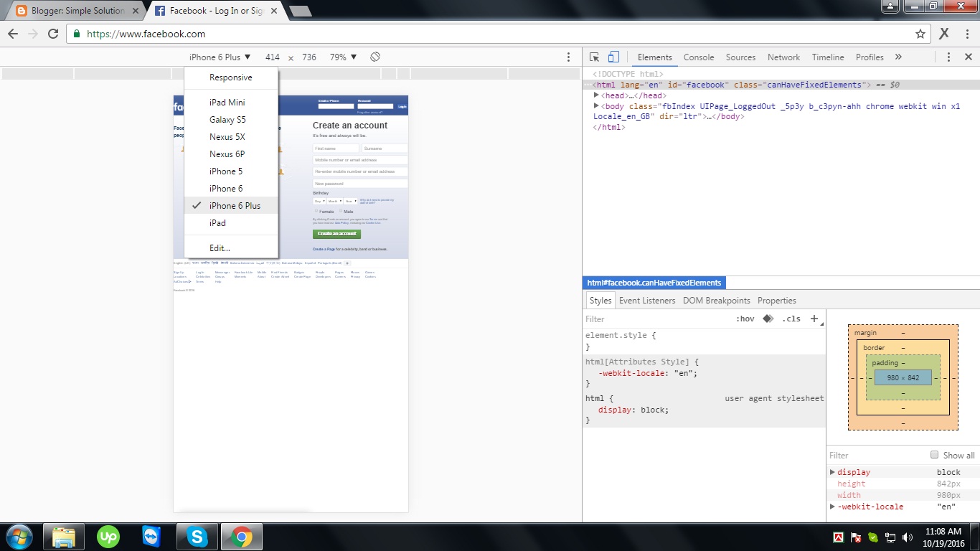Open Skype from the taskbar
Screen dimensions: 980x551
click(197, 536)
